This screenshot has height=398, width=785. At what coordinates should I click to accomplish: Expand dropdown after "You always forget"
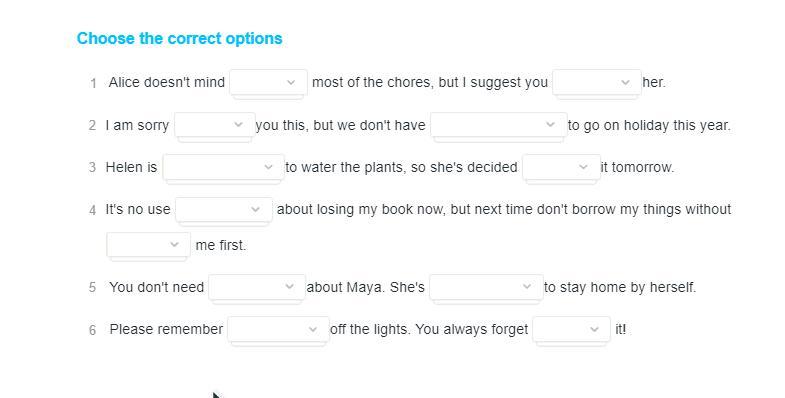pos(572,329)
